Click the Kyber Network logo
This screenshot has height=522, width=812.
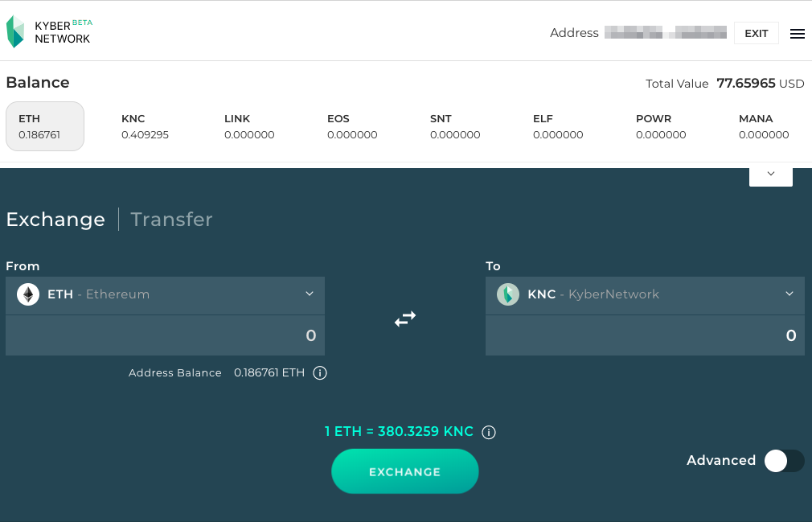click(50, 31)
